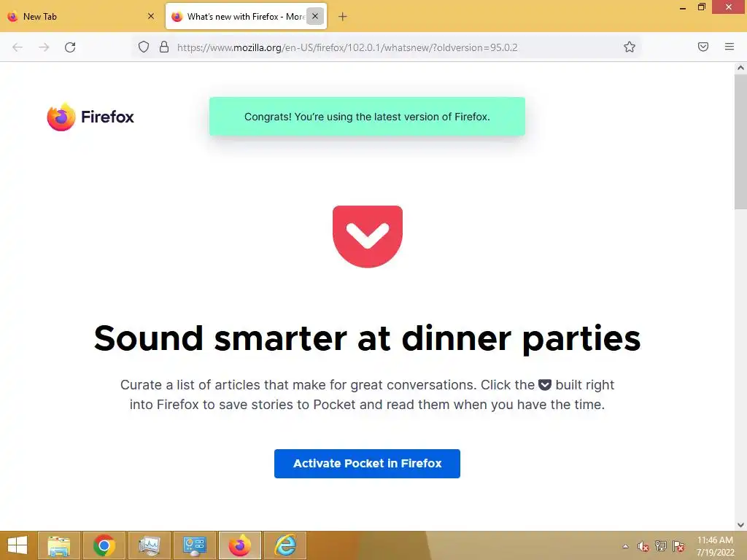Open the monitor app on taskbar
Image resolution: width=747 pixels, height=560 pixels.
150,545
